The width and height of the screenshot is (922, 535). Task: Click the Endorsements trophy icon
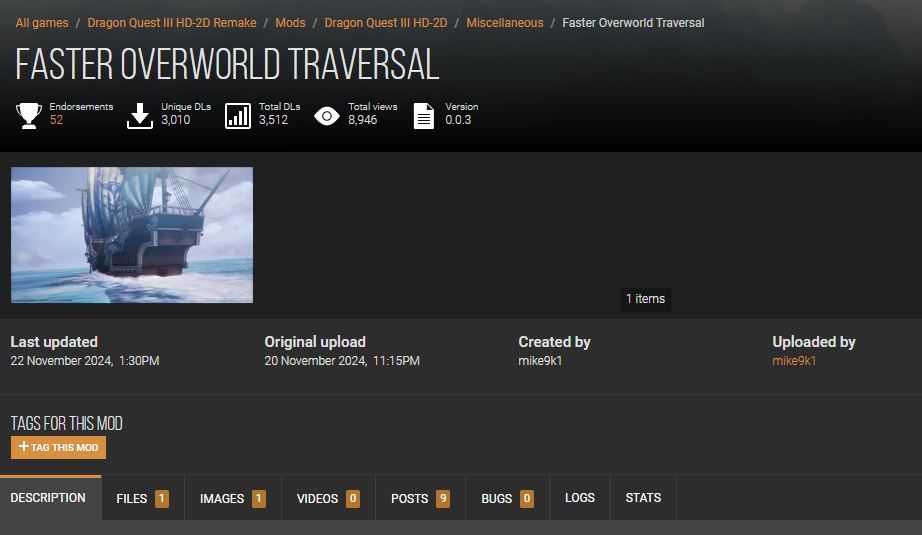pos(28,116)
